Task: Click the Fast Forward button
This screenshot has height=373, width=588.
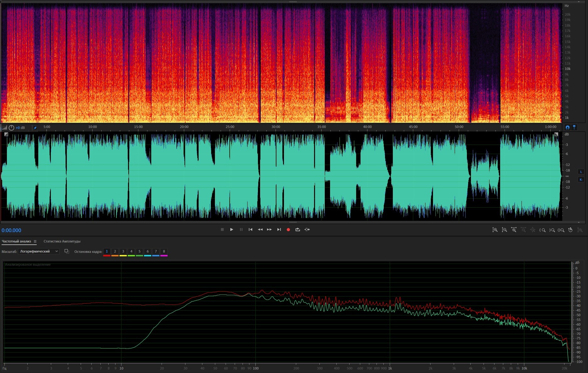Action: 269,230
